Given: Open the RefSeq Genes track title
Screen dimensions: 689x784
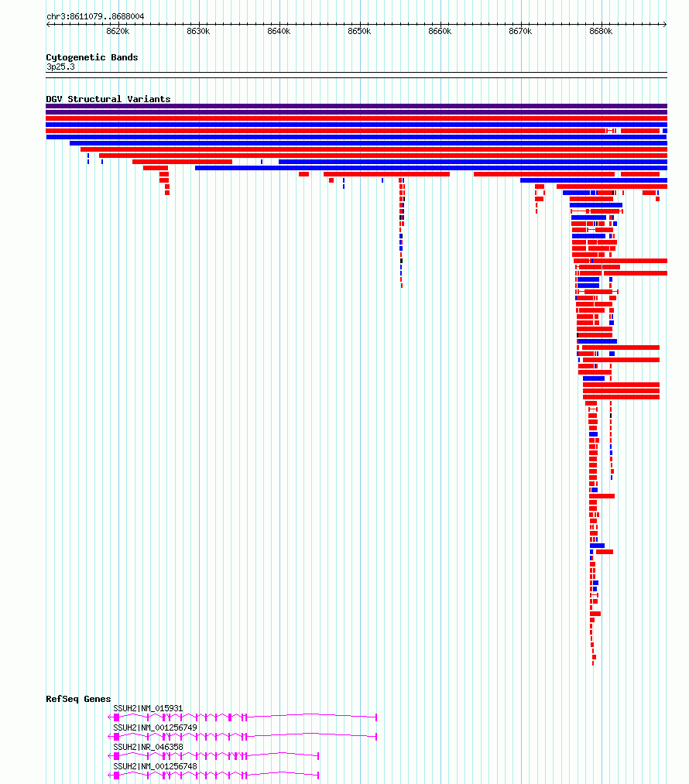Looking at the screenshot, I should point(78,699).
